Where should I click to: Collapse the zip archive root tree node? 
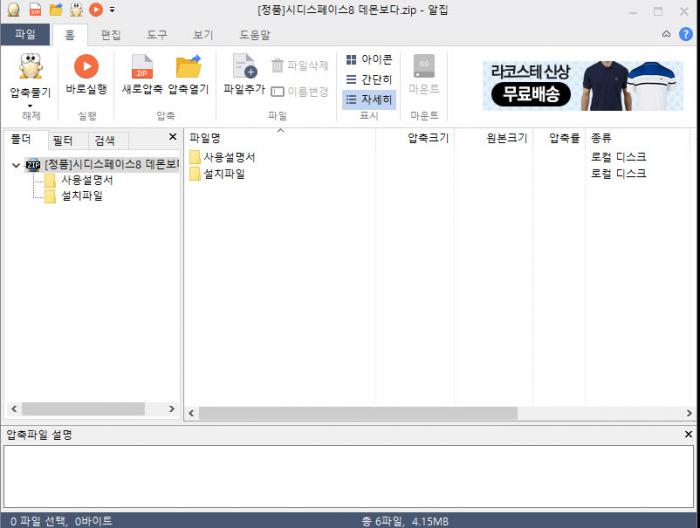point(15,164)
